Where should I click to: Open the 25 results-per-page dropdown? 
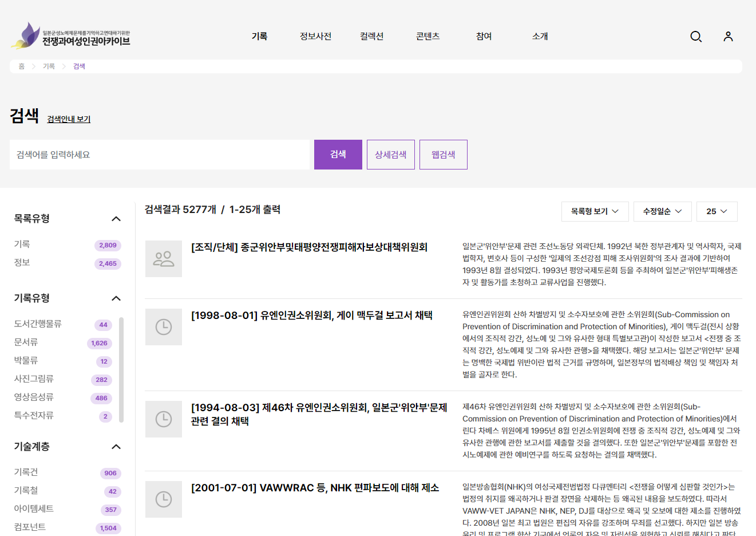(717, 211)
